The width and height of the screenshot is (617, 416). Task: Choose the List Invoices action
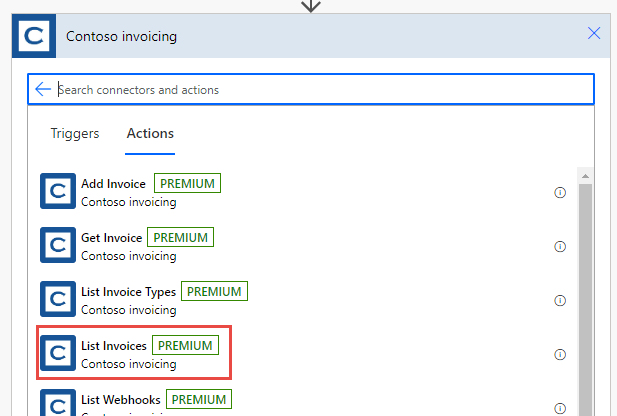click(x=114, y=346)
